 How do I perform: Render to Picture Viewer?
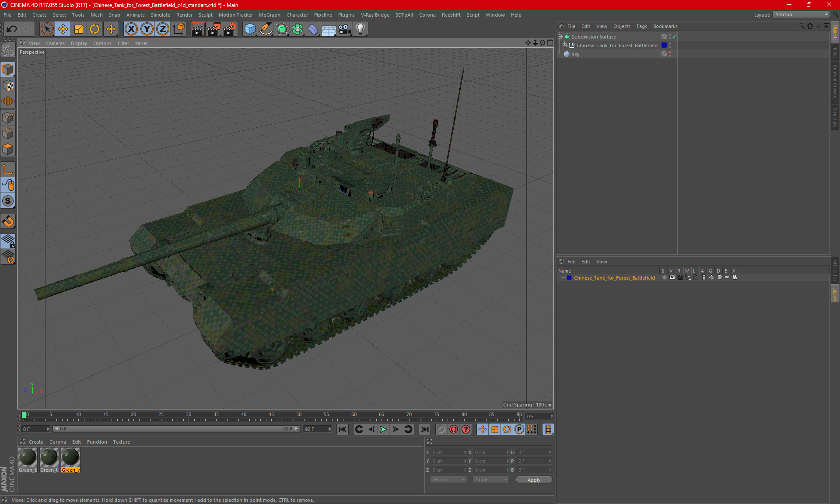214,29
